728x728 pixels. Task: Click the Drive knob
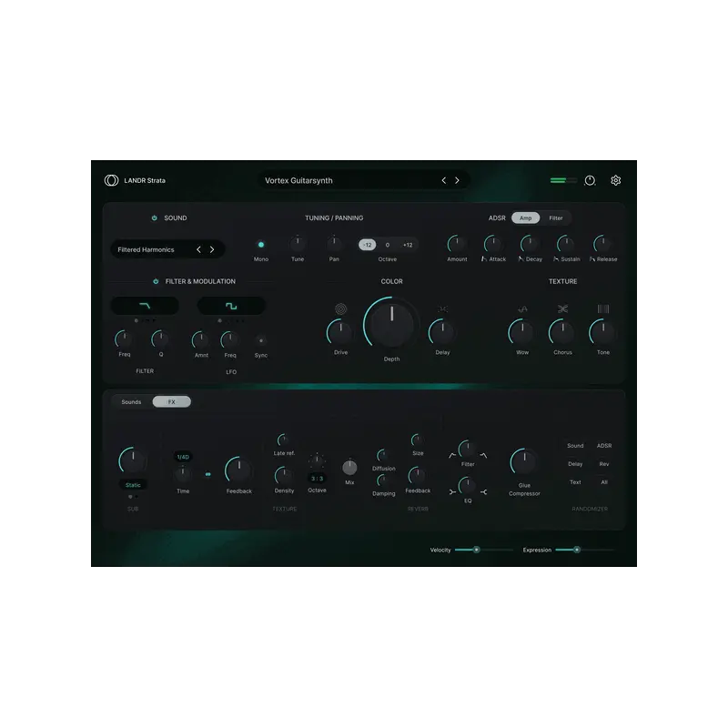coord(340,332)
